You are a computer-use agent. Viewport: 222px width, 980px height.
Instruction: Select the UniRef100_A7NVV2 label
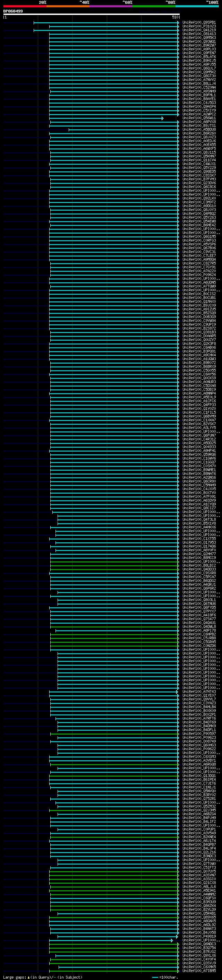pyautogui.click(x=199, y=80)
